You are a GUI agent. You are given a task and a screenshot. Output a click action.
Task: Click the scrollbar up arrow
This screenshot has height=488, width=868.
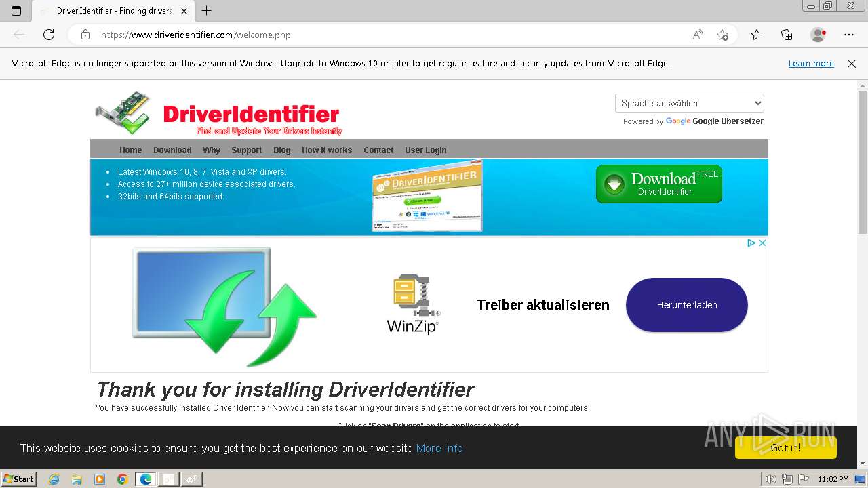pos(863,85)
